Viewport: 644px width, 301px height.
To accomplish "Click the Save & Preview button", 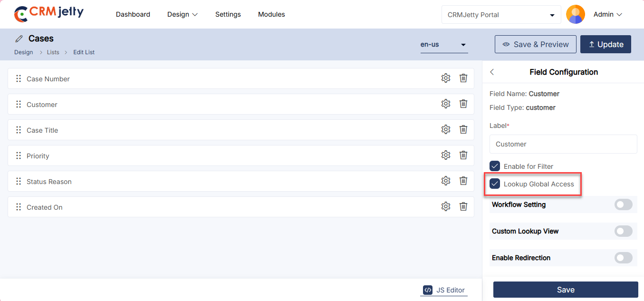I will tap(535, 44).
